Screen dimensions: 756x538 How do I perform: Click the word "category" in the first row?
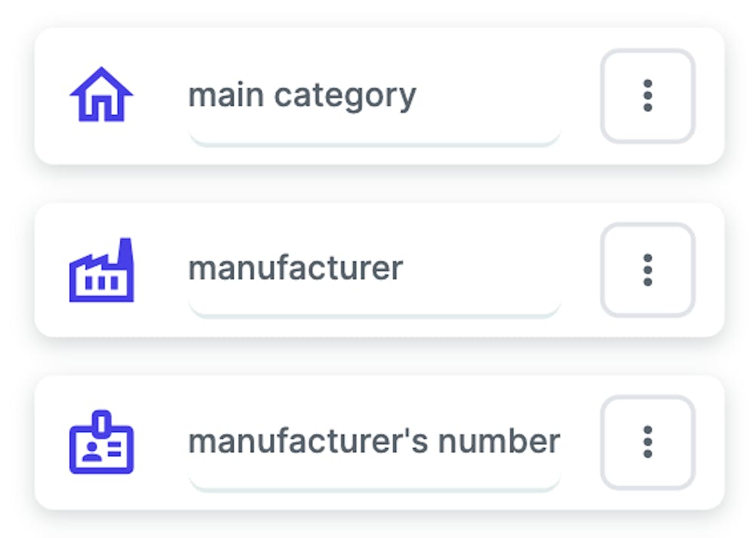(x=345, y=96)
